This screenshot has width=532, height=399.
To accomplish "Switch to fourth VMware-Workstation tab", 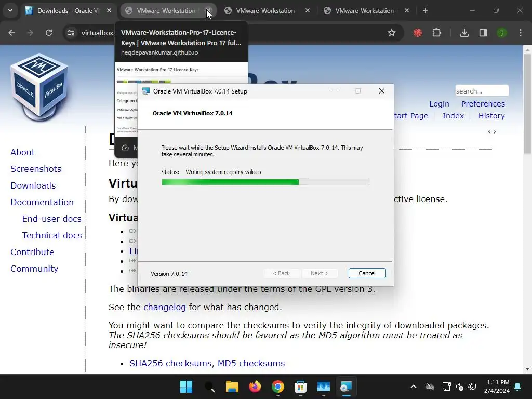I will (x=365, y=10).
